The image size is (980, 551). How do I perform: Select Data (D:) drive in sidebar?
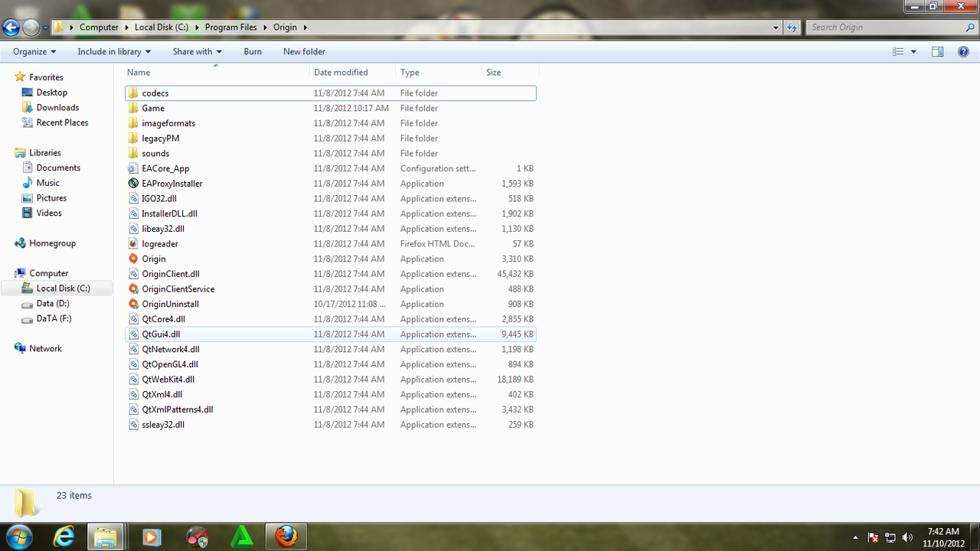[53, 304]
